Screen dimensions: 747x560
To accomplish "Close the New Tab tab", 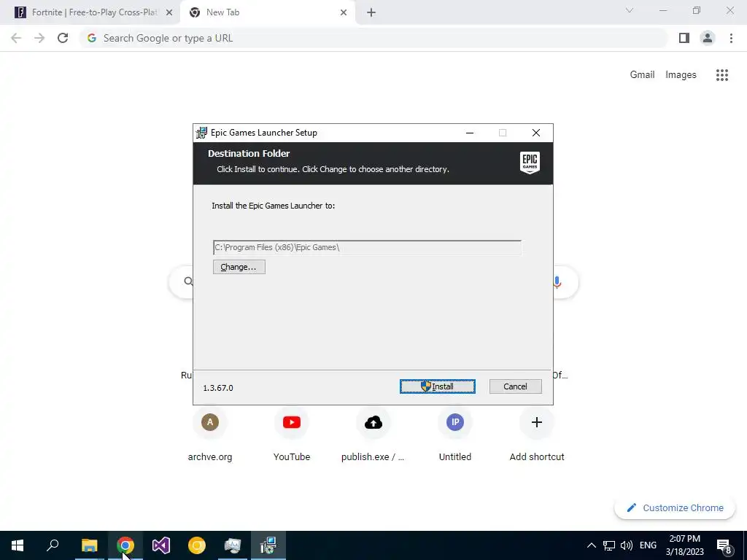I will (344, 13).
